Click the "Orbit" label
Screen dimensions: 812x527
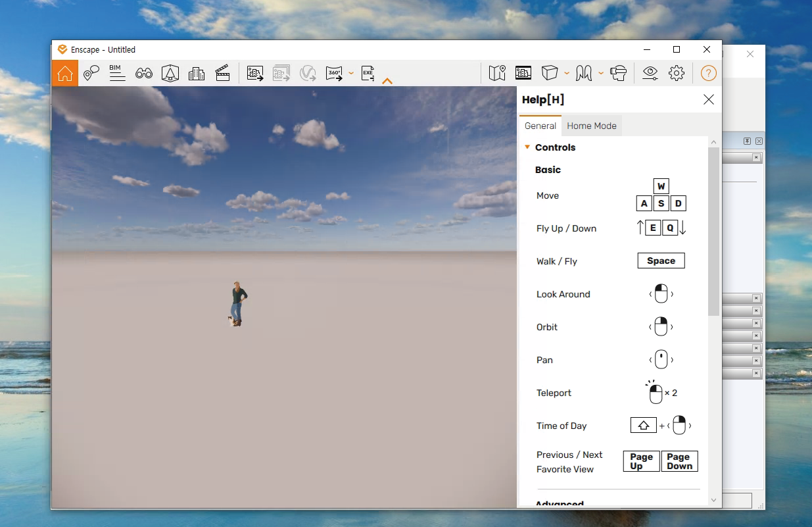click(x=547, y=327)
